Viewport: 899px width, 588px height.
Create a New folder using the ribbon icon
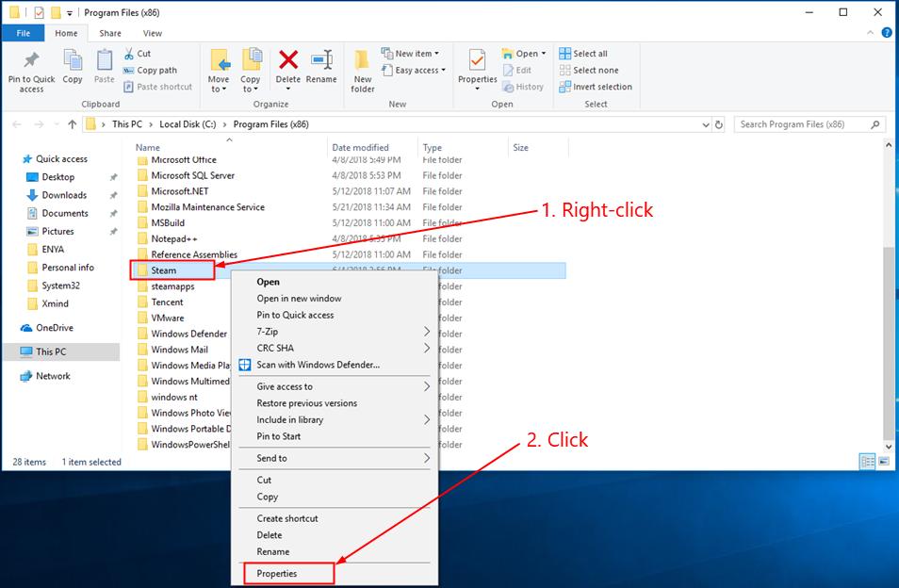[x=363, y=69]
